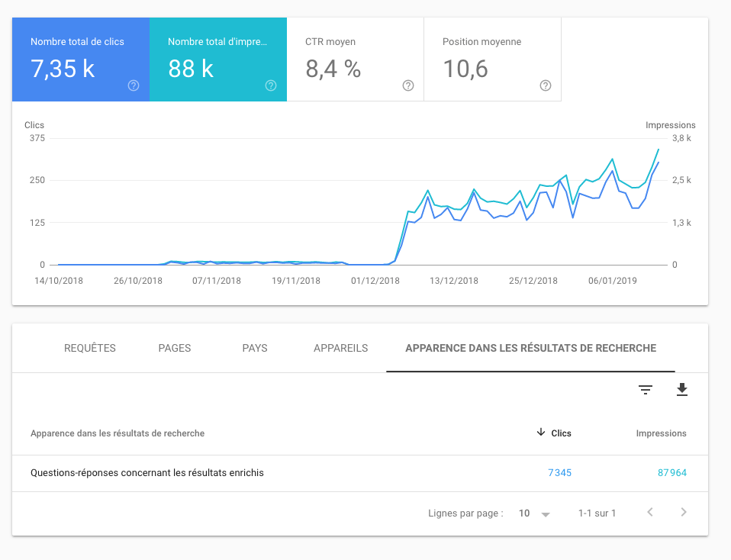The image size is (731, 560).
Task: Click the 14/10/2018 date on chart axis
Action: [59, 281]
